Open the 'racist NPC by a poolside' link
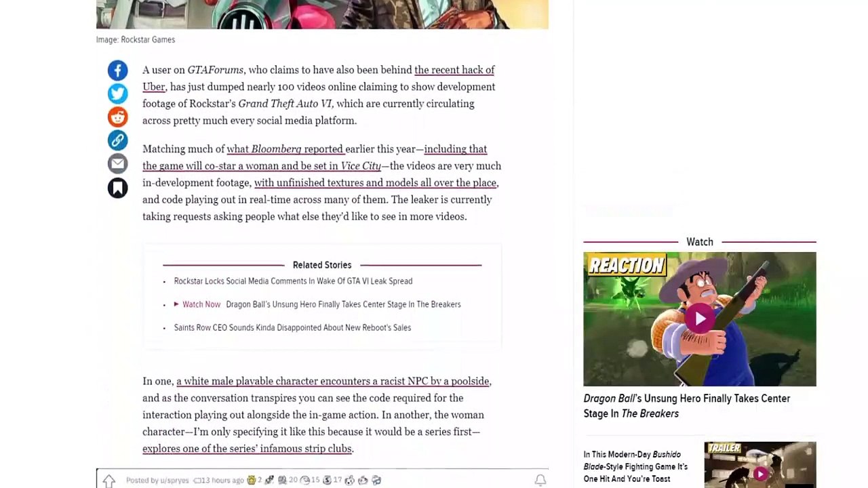The image size is (868, 488). 334,382
